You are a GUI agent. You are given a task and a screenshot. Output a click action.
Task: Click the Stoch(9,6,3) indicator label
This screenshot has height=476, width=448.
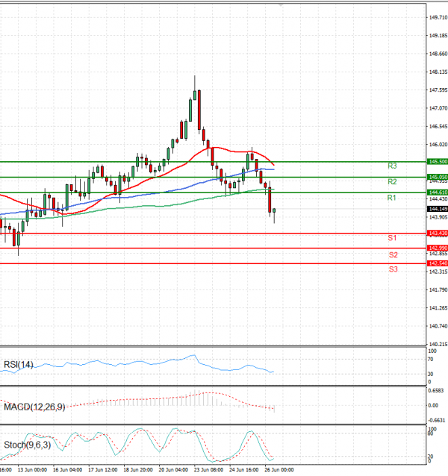point(27,445)
